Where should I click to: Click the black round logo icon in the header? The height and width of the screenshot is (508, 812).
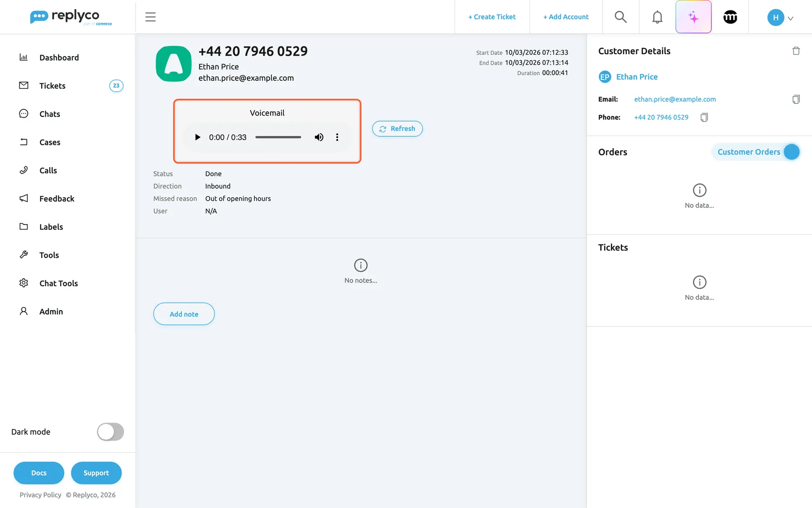coord(730,17)
